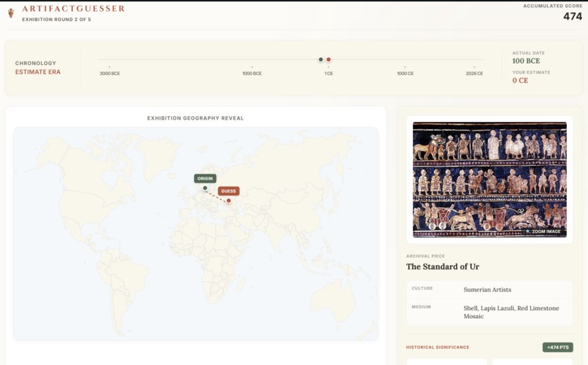The height and width of the screenshot is (365, 588).
Task: Click the 1 CE timeline tick label
Action: tap(329, 74)
